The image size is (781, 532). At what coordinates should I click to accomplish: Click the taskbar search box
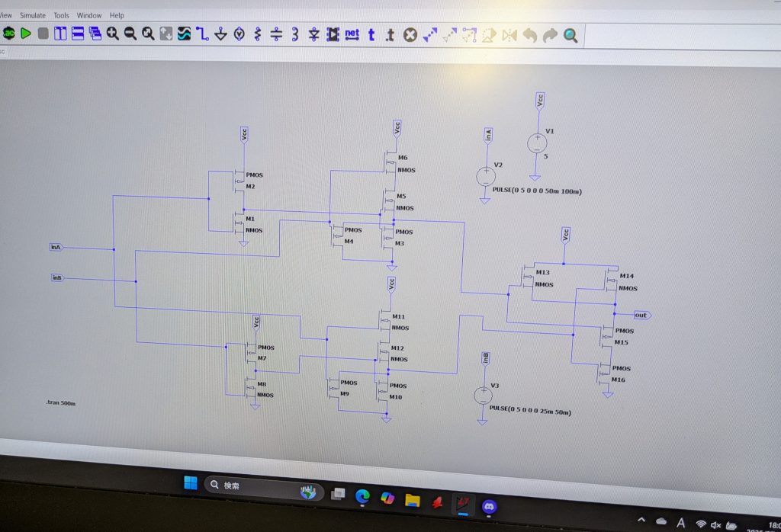tap(264, 487)
